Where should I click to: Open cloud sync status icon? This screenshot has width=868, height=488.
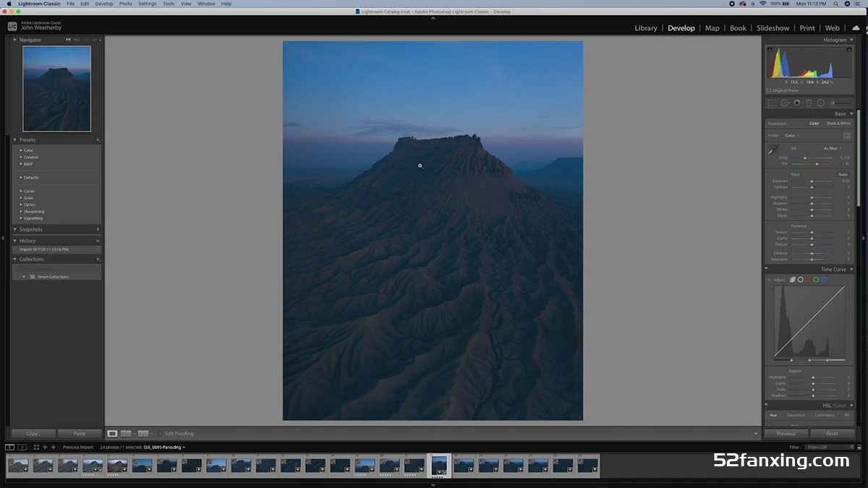856,27
